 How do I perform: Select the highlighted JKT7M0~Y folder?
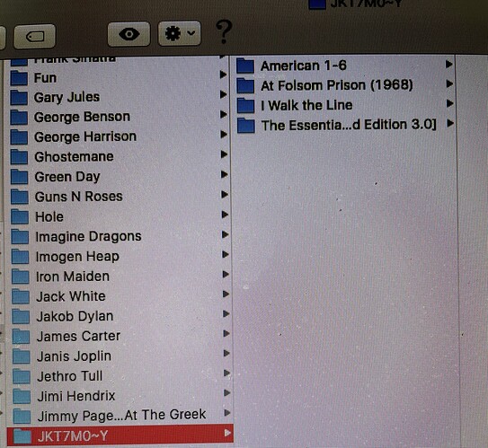coord(120,435)
